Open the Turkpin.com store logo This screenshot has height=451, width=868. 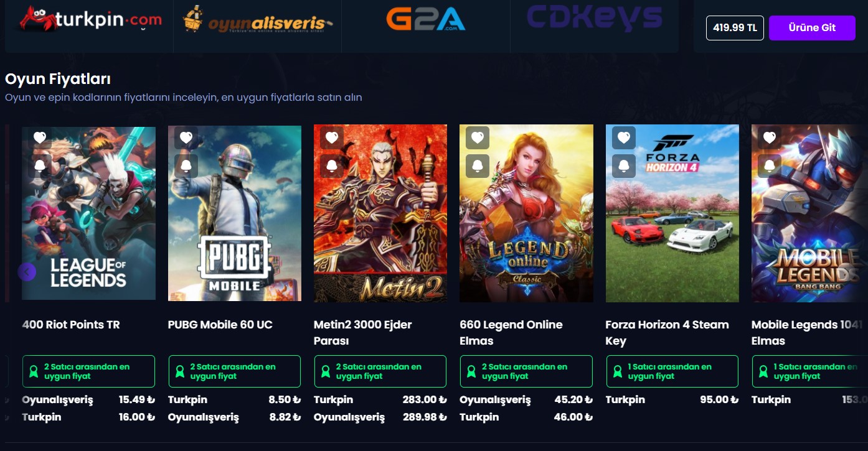click(x=90, y=19)
